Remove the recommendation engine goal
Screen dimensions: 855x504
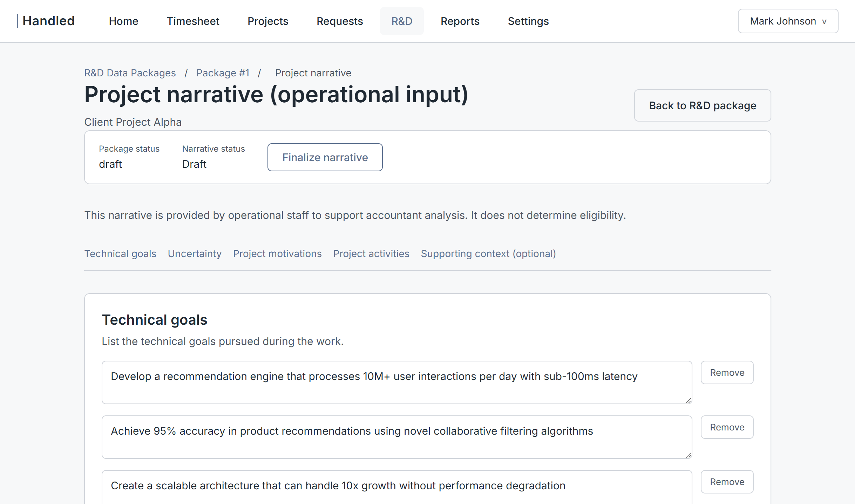727,372
